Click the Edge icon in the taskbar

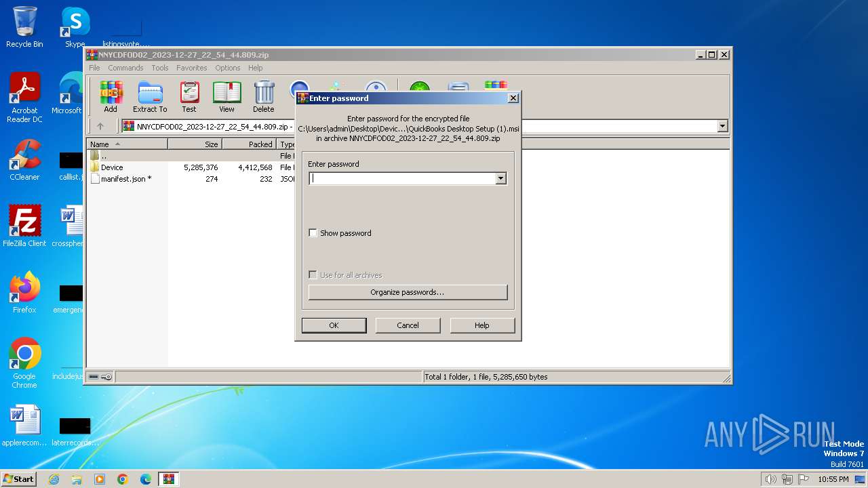point(146,479)
